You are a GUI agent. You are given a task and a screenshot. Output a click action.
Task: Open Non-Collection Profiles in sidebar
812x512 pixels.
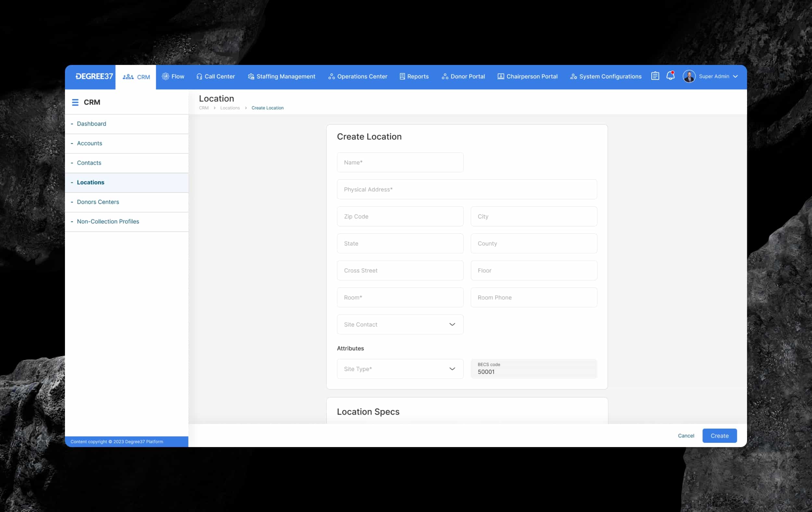[108, 221]
